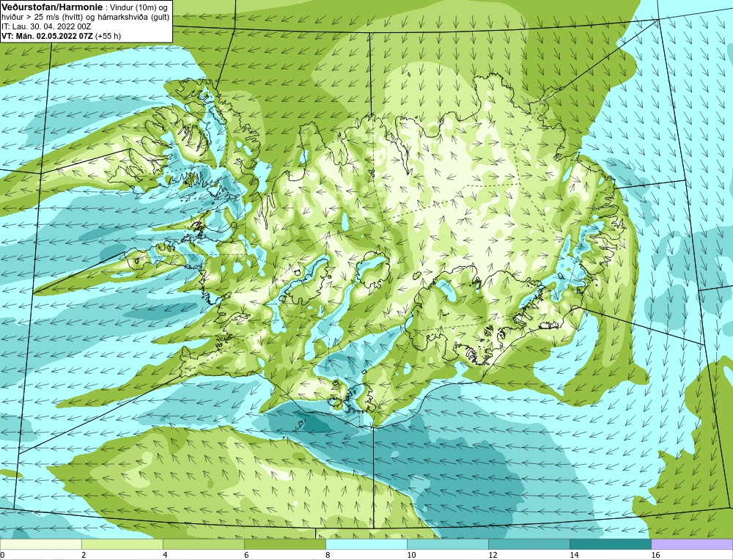The width and height of the screenshot is (733, 560).
Task: Click the 4–6 m/s green legend swatch
Action: point(203,544)
